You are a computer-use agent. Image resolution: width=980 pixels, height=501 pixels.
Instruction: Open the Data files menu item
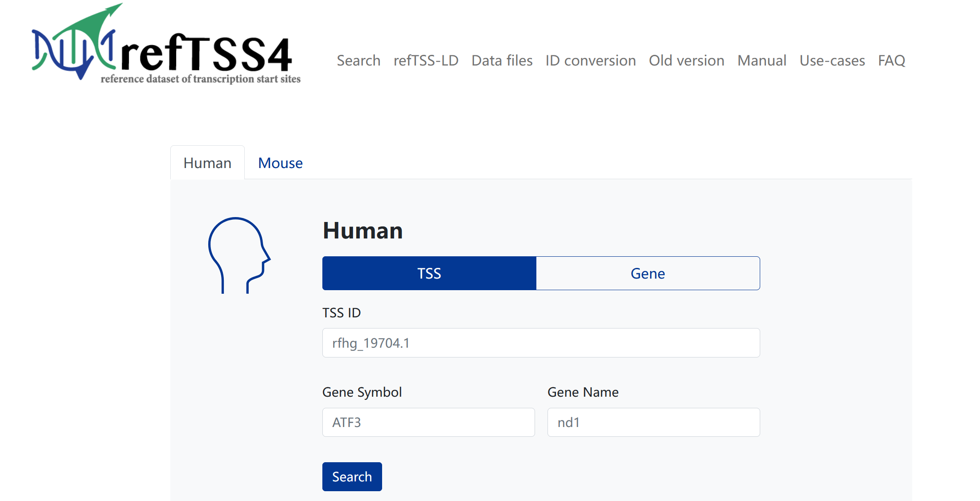pos(502,61)
